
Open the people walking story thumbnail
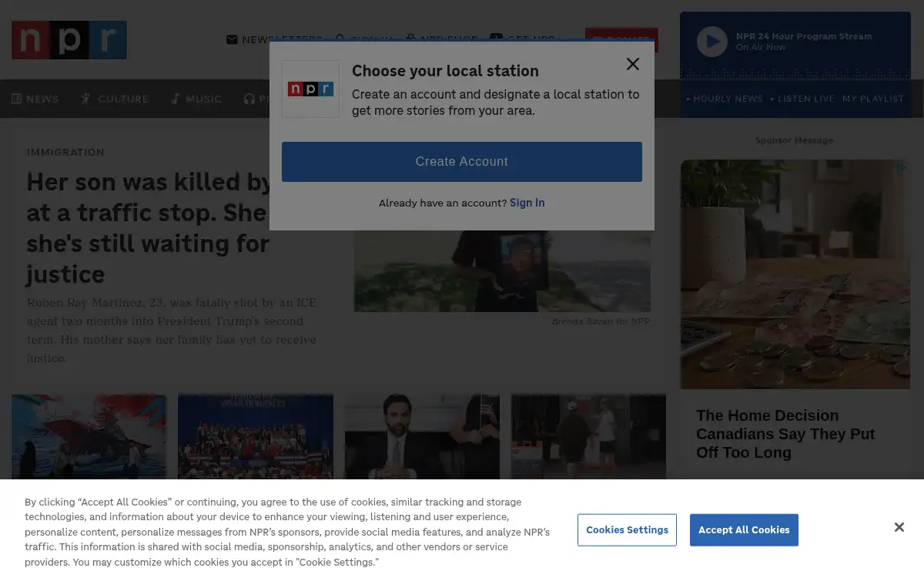pos(588,436)
